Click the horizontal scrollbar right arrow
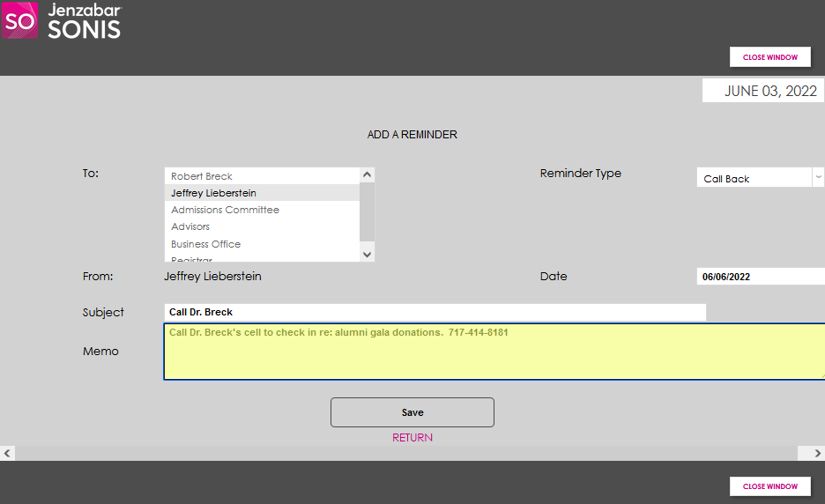Screen dimensions: 825x504 (x=817, y=453)
